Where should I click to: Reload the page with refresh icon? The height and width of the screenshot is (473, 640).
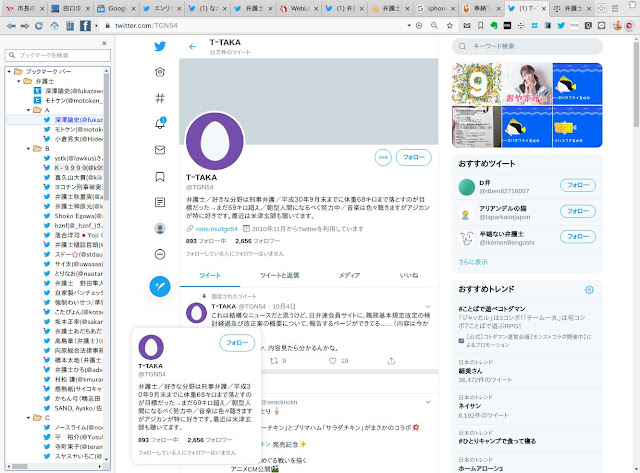39,26
